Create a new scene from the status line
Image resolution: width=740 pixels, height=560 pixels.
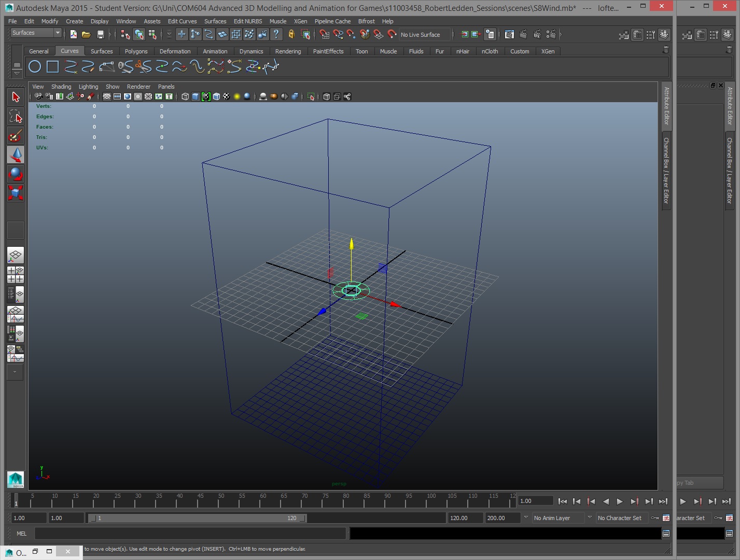point(74,34)
